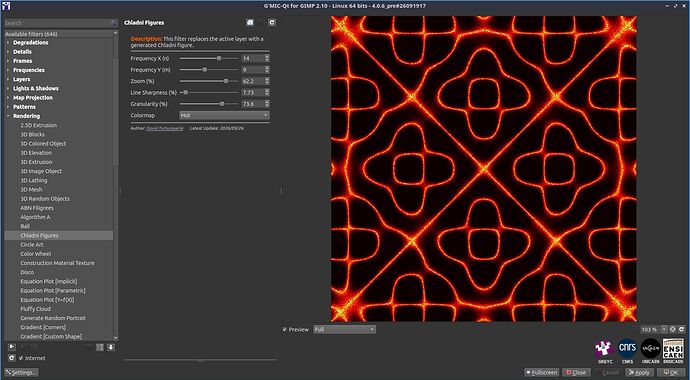
Task: Select the ABN Filigrees filter
Action: click(37, 208)
